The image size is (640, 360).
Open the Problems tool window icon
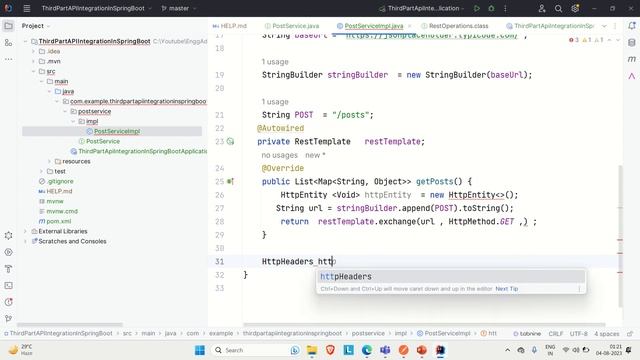click(x=8, y=302)
